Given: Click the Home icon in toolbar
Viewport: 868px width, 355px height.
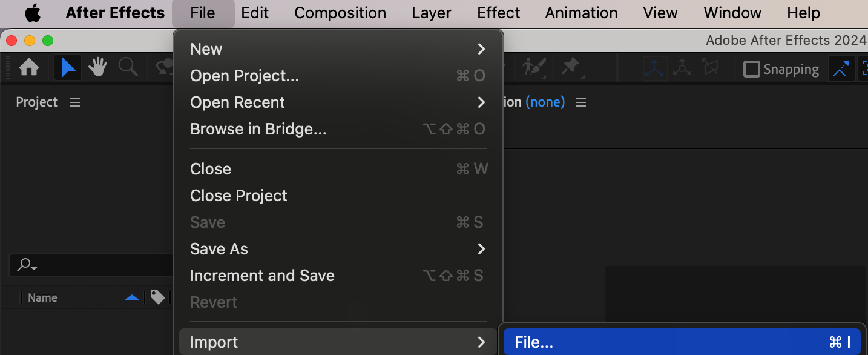Looking at the screenshot, I should point(29,68).
